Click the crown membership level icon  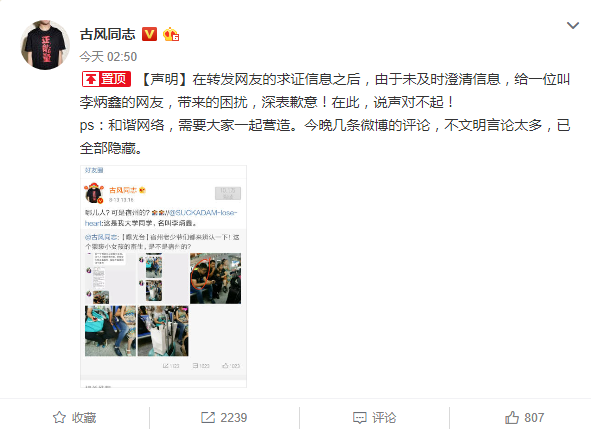[171, 34]
